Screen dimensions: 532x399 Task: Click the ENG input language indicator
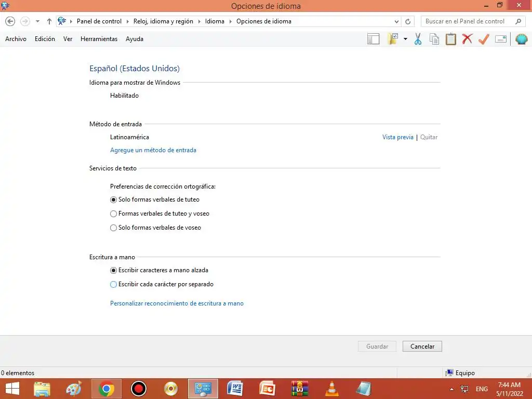point(482,389)
